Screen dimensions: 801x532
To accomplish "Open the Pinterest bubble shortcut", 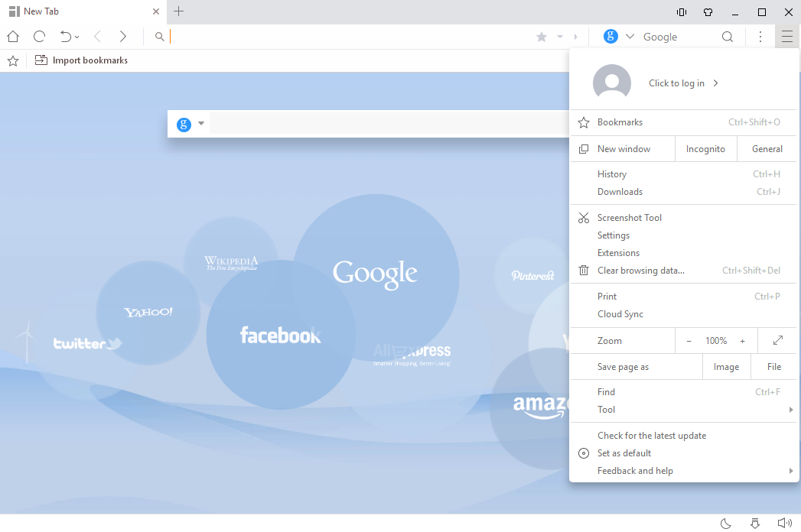I will pos(532,276).
